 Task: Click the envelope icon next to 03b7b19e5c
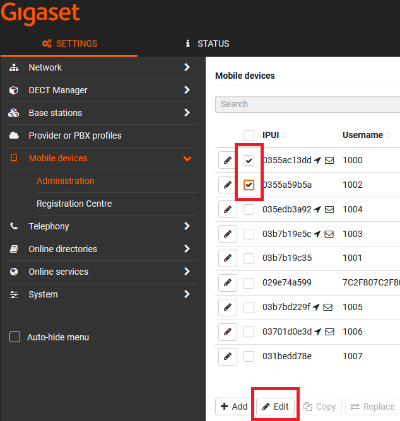329,234
